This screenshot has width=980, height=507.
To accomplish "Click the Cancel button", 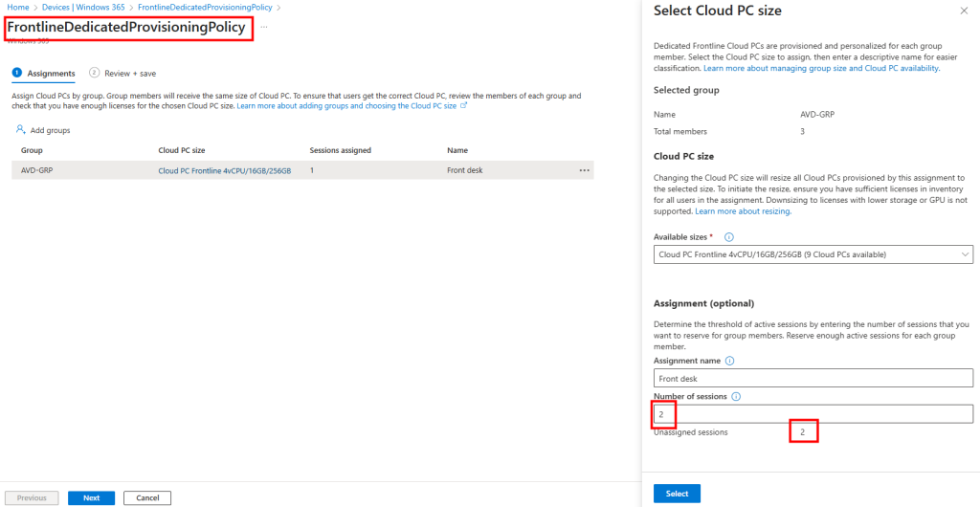I will (147, 497).
